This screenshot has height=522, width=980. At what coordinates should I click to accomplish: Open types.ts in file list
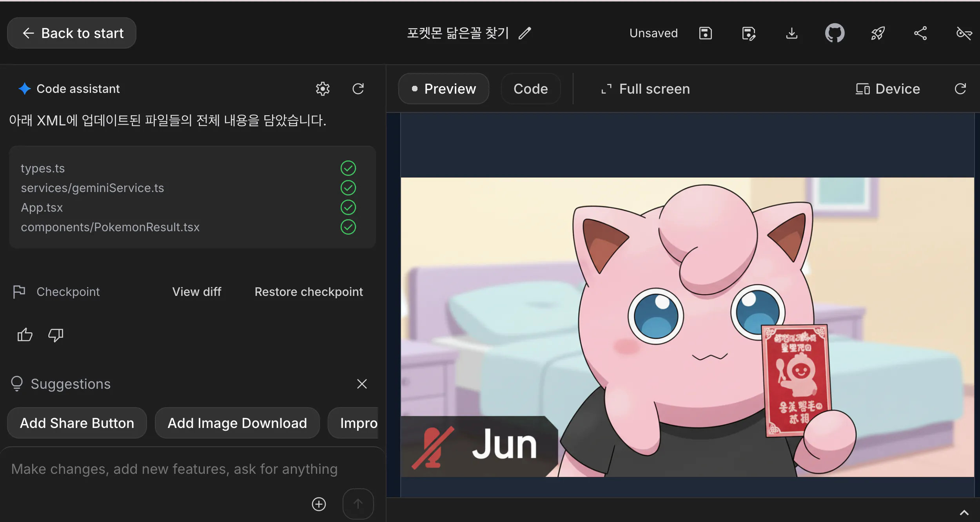(x=43, y=168)
